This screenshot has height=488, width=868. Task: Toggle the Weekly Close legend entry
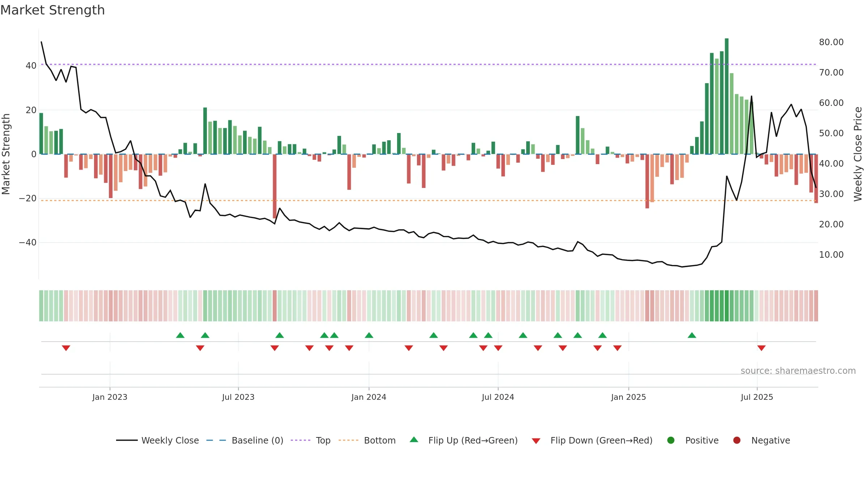pyautogui.click(x=157, y=440)
